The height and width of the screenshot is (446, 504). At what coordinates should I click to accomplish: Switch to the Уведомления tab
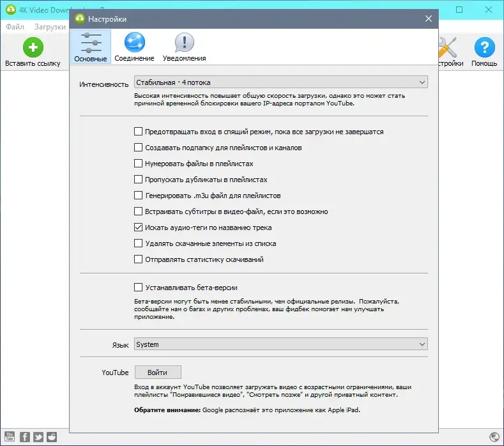[x=184, y=47]
